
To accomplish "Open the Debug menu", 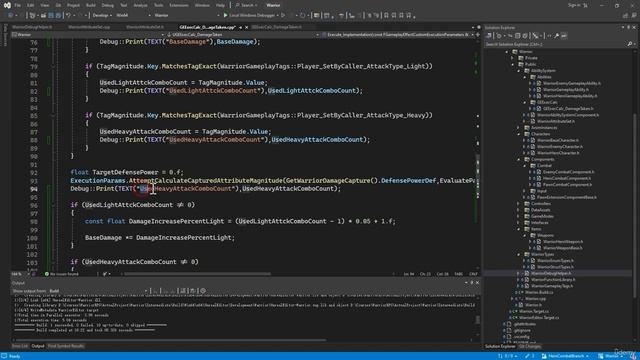I will tap(107, 5).
